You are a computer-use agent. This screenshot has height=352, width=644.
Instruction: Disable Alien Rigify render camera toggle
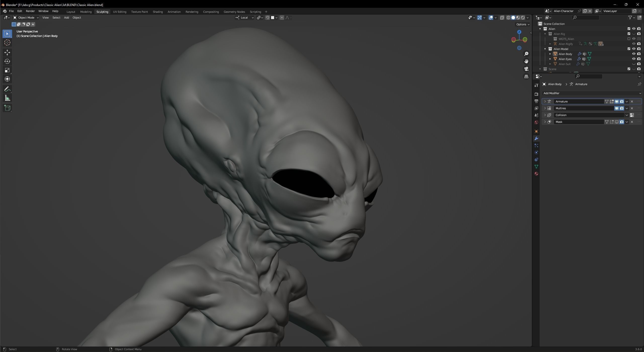pyautogui.click(x=639, y=44)
